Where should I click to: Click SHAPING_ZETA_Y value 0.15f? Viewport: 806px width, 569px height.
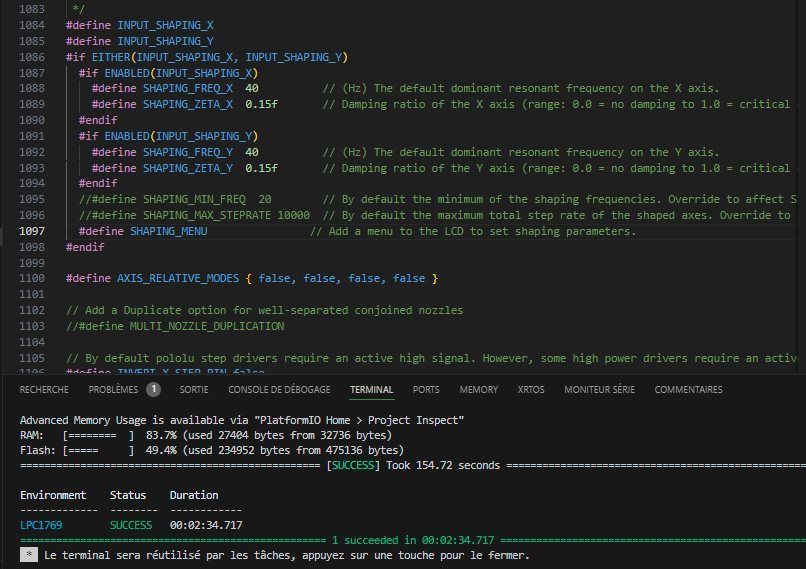pyautogui.click(x=261, y=168)
